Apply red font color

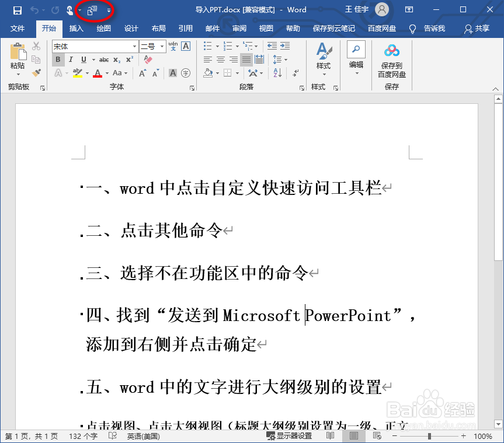click(x=98, y=73)
